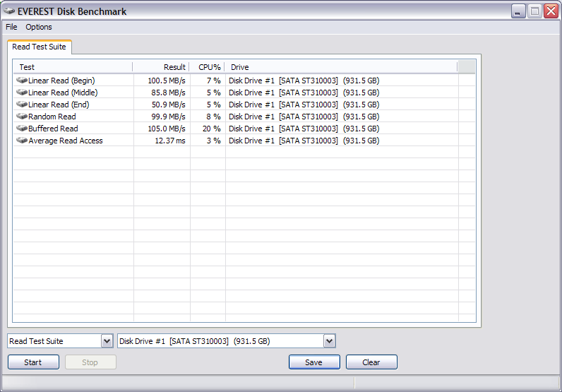
Task: Click the EVEREST title bar drive icon
Action: coord(9,11)
